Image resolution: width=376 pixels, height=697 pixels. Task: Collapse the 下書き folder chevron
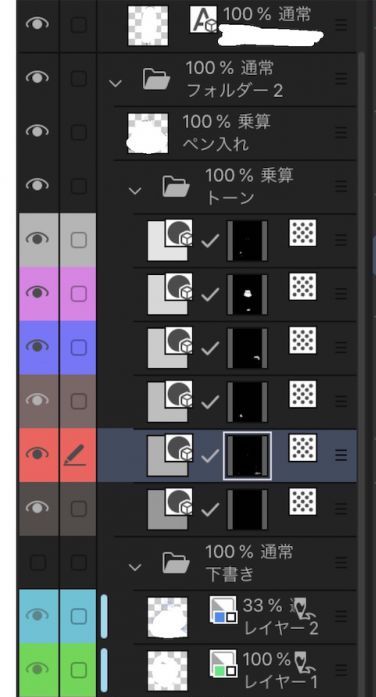pyautogui.click(x=135, y=567)
